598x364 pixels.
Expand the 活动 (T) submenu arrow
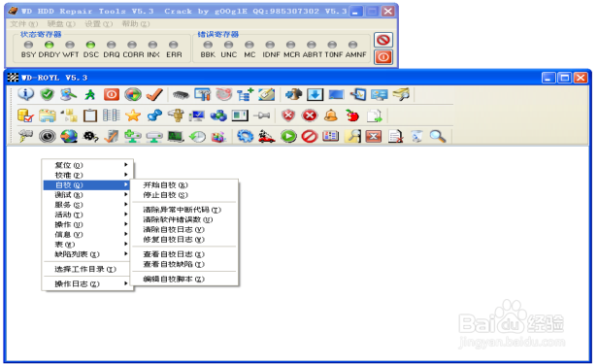[x=126, y=215]
